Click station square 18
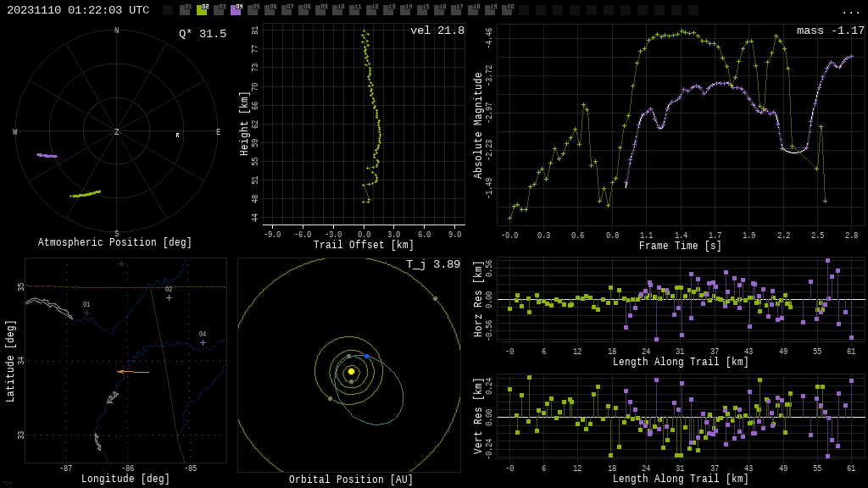Viewport: 868px width, 488px height. pos(472,10)
